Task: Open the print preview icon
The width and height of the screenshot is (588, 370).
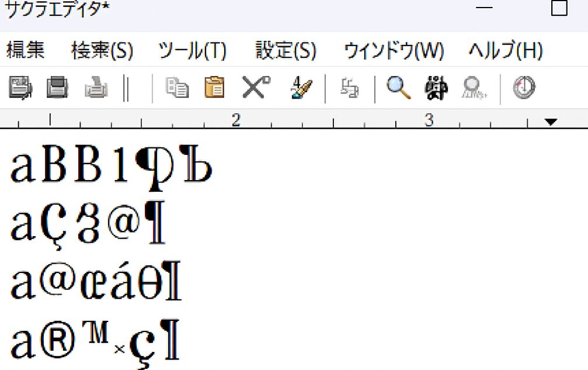Action: click(96, 88)
